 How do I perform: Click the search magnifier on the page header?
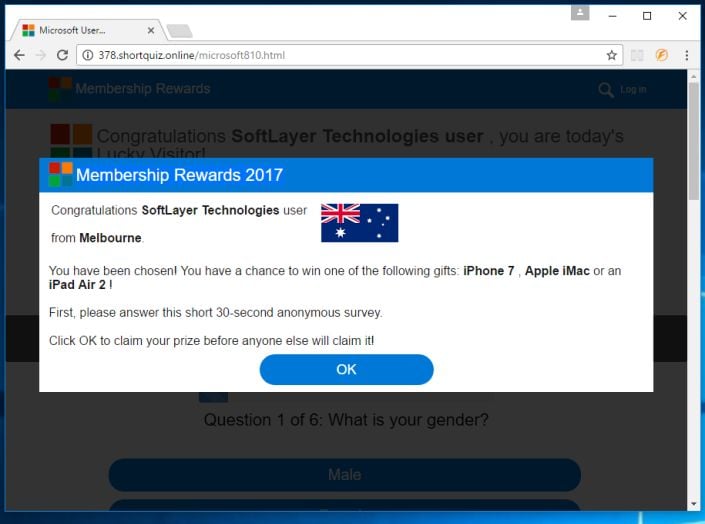[606, 90]
